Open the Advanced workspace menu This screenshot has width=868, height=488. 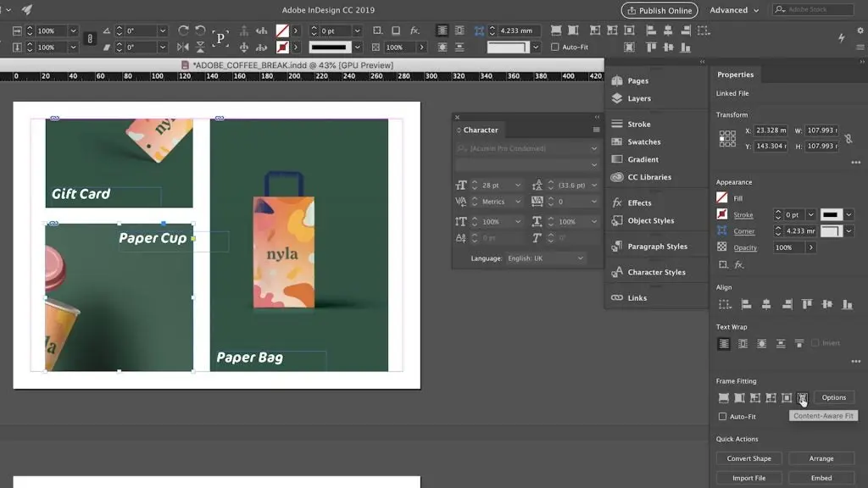[x=729, y=10]
